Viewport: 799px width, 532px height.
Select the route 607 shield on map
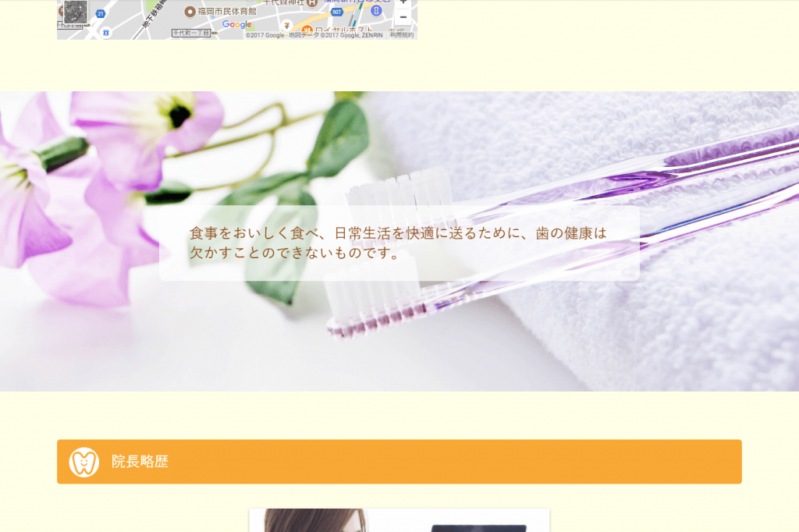tap(337, 12)
